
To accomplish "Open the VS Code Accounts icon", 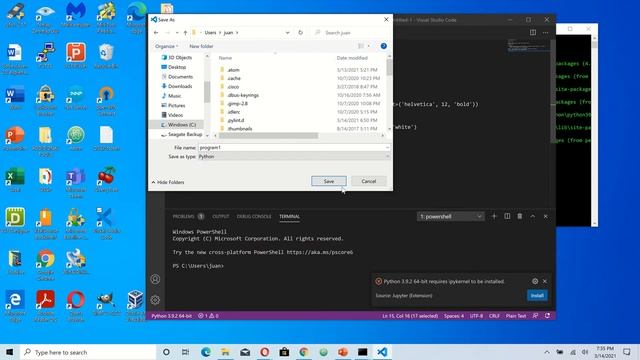I will 155,279.
